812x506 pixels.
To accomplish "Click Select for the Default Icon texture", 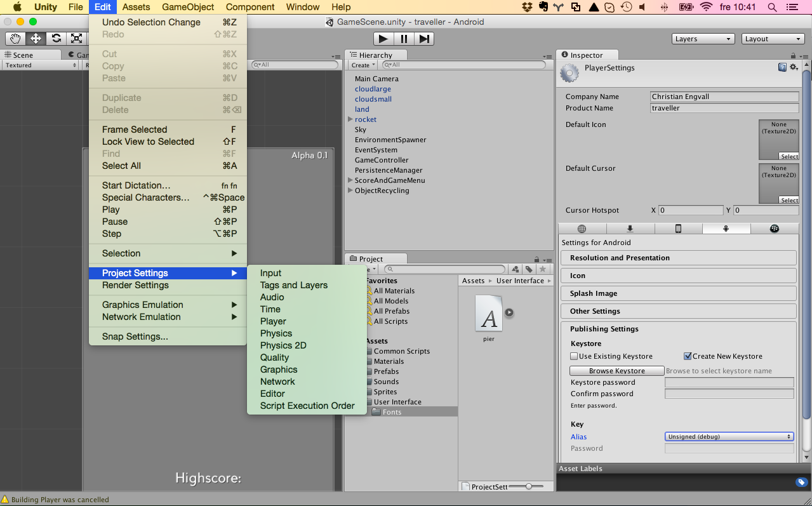I will (789, 156).
